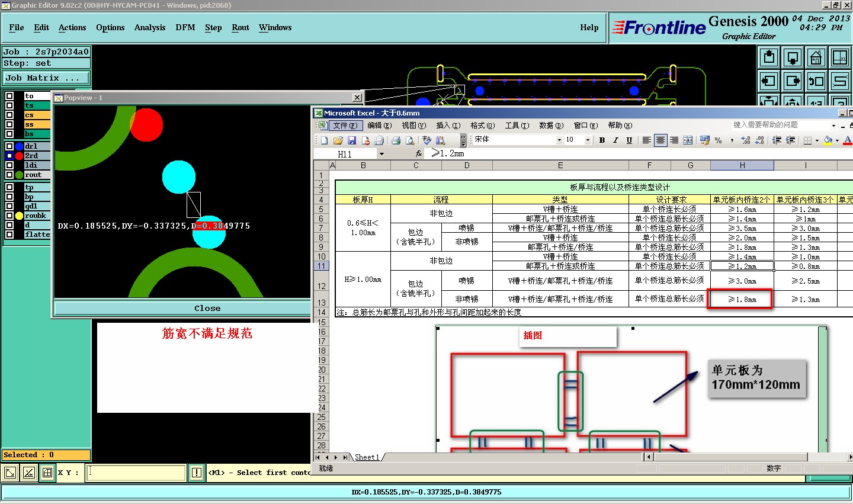The height and width of the screenshot is (504, 853).
Task: Expand the Excel toolbar options chevron
Action: click(x=463, y=140)
